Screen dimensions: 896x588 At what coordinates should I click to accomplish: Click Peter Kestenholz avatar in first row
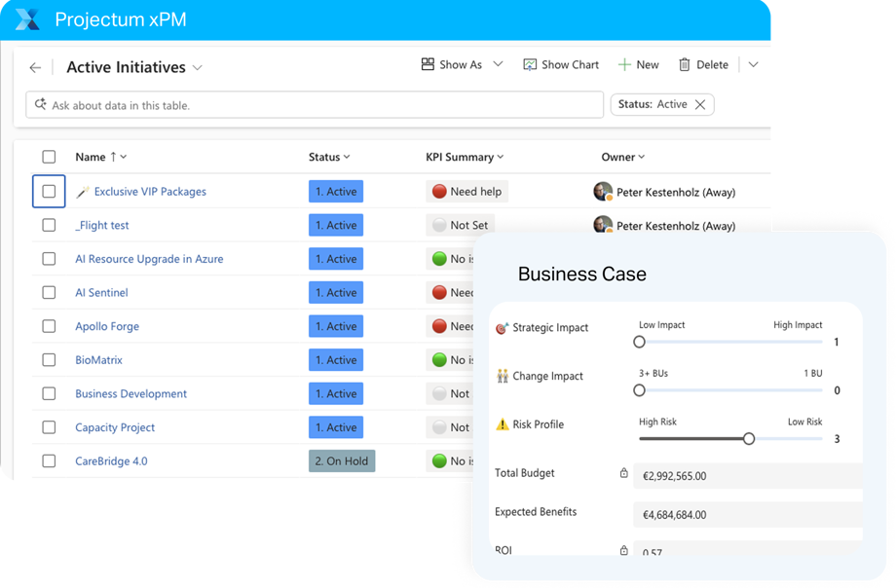(603, 192)
